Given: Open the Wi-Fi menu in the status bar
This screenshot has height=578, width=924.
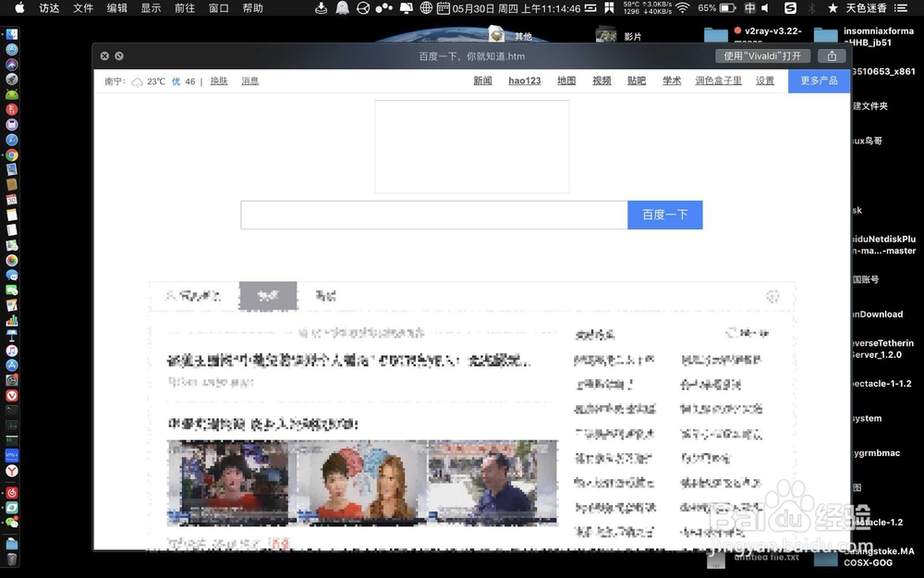Looking at the screenshot, I should [x=682, y=8].
